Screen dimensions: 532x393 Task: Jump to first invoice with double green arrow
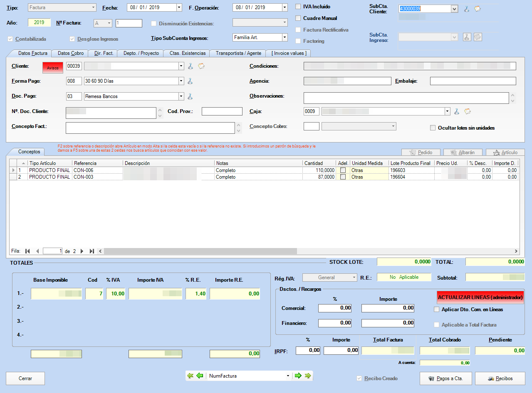point(191,376)
